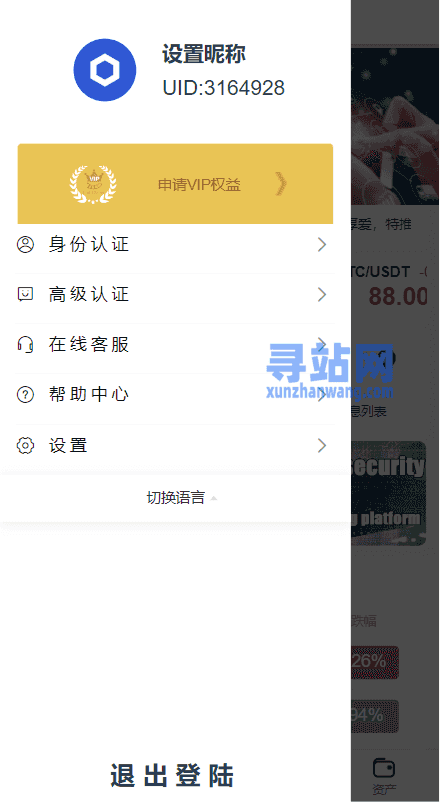Click the 退出登陆 logout button

(172, 776)
